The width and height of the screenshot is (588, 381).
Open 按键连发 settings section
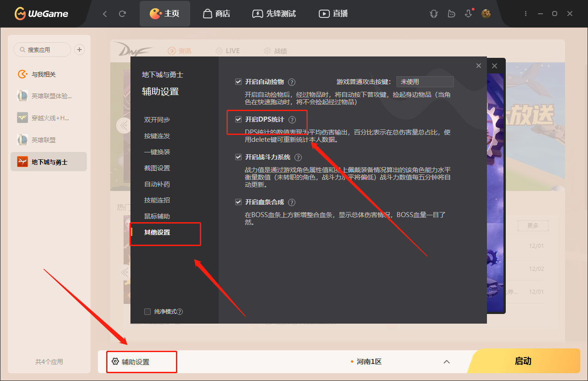click(157, 136)
